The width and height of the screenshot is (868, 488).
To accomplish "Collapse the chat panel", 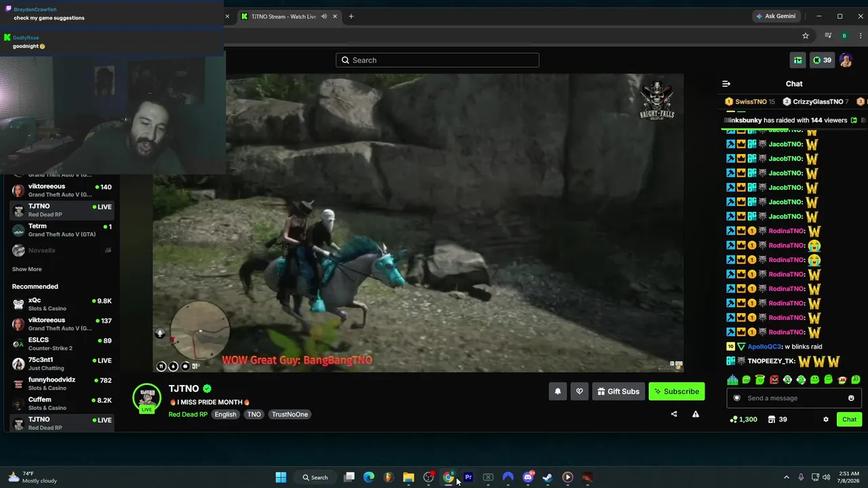I will pos(726,84).
